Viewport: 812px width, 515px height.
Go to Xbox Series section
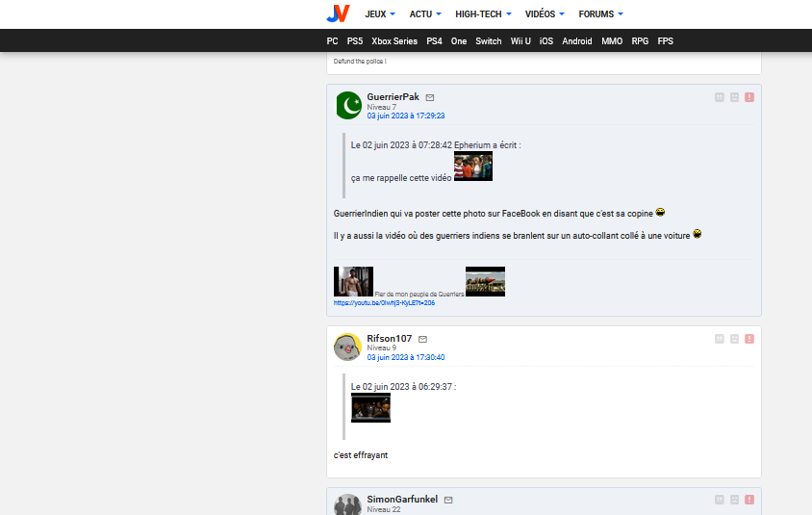point(394,41)
